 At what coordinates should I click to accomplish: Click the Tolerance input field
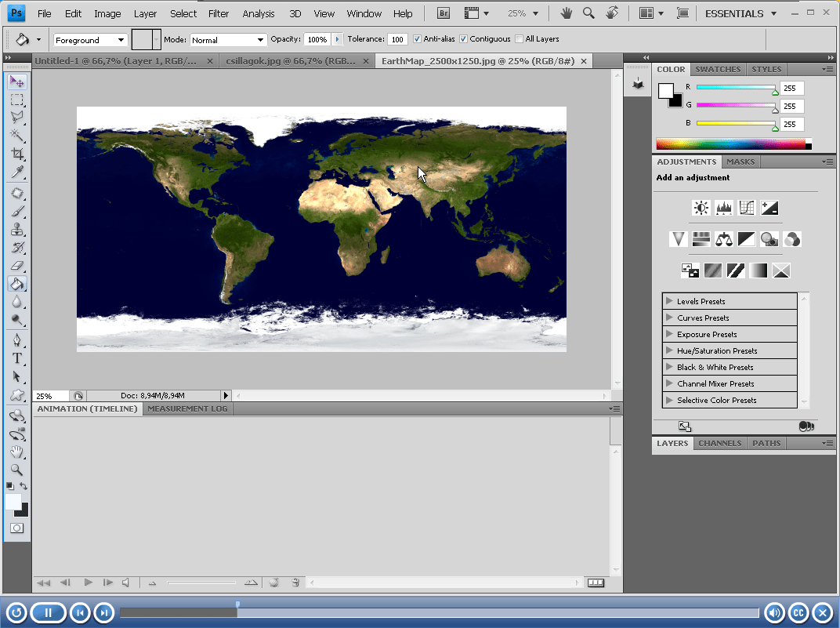coord(397,39)
